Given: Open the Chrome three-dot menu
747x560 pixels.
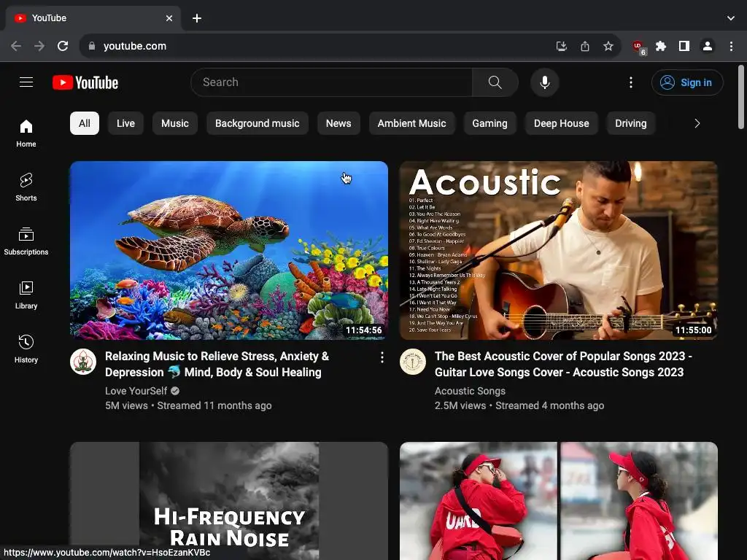Looking at the screenshot, I should click(x=731, y=46).
